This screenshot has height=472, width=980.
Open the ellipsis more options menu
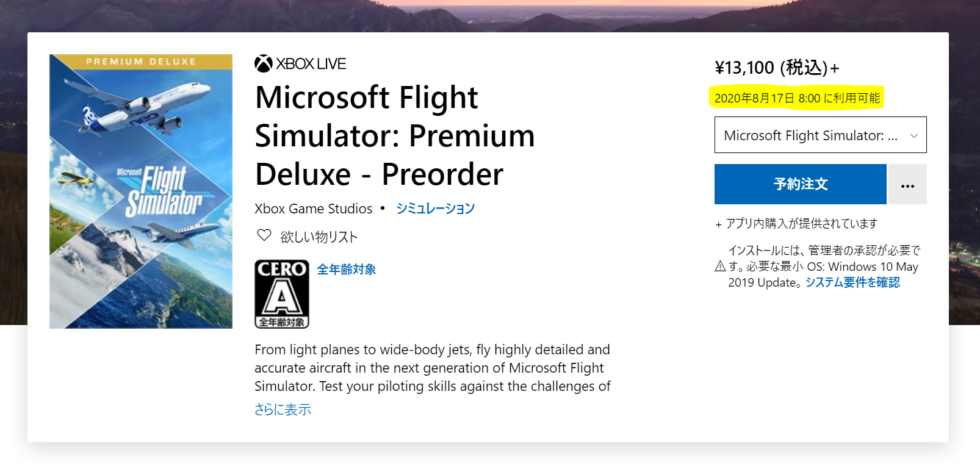tap(907, 184)
